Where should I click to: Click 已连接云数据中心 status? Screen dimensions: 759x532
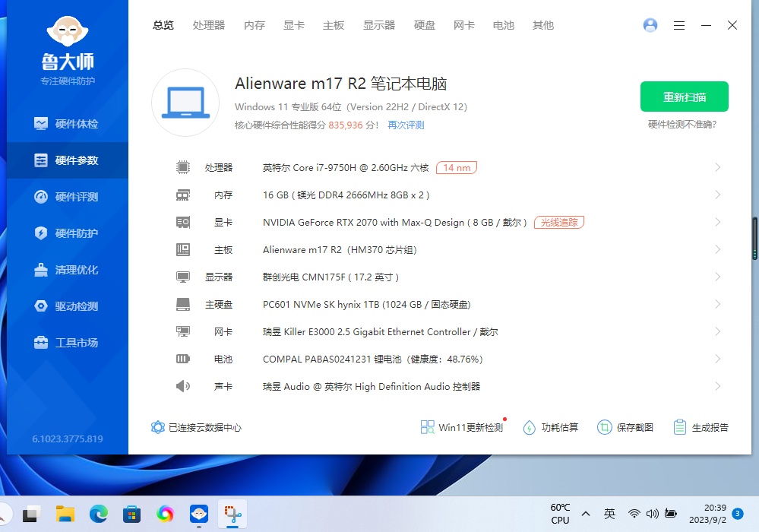(x=196, y=427)
